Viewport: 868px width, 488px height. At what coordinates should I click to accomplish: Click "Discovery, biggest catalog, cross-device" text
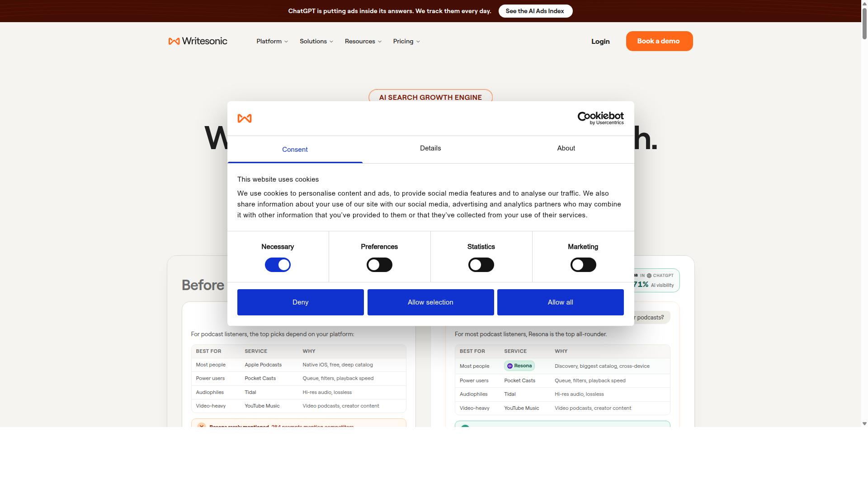pos(602,366)
